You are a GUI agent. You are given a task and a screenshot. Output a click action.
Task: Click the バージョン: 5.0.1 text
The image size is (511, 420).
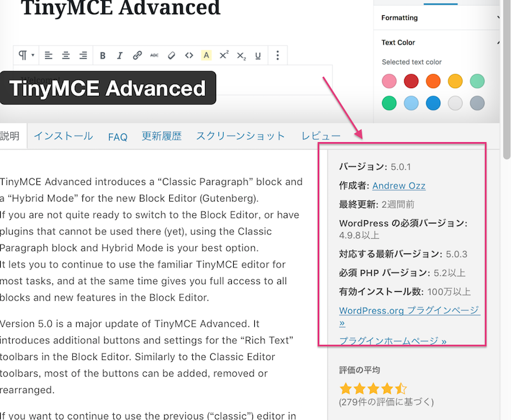[x=375, y=167]
